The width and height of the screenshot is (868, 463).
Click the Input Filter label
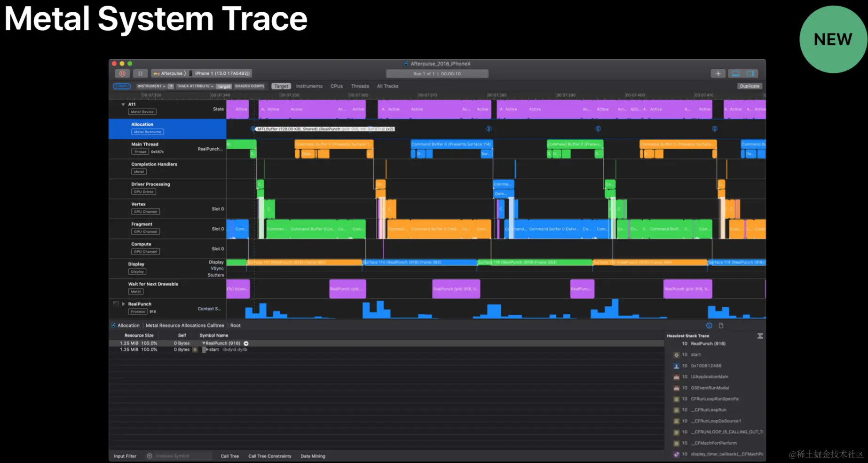125,456
